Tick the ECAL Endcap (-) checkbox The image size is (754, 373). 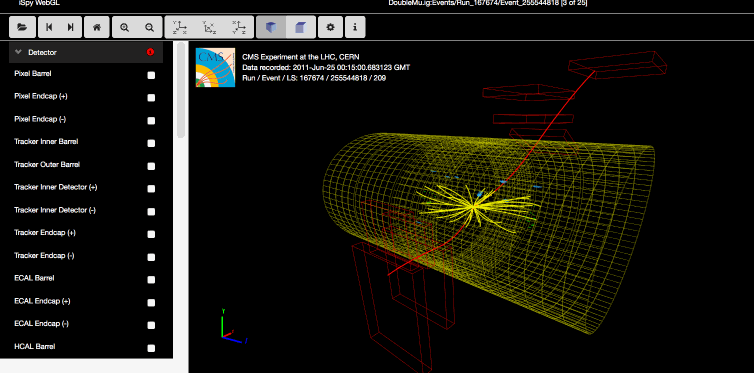pyautogui.click(x=151, y=325)
